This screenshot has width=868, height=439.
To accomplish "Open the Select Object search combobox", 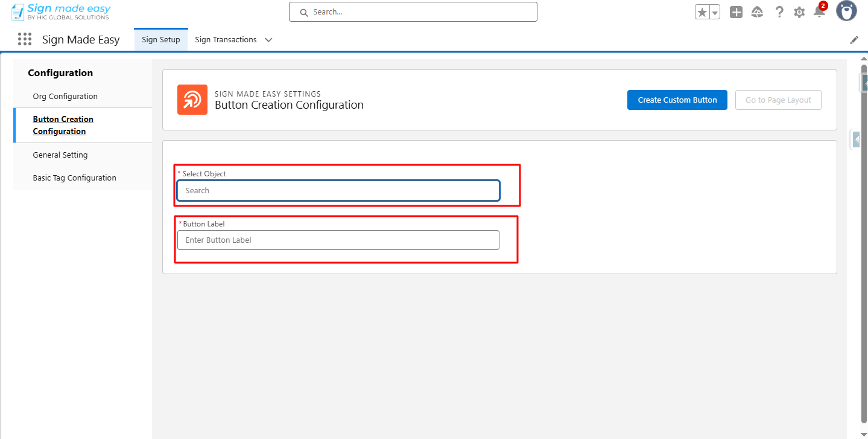I will 338,191.
